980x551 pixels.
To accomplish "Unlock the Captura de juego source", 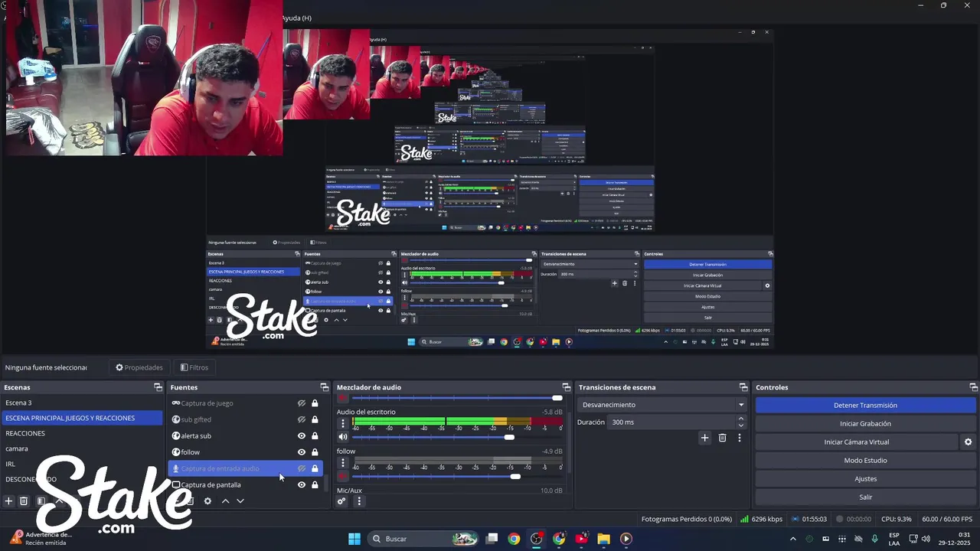I will click(315, 403).
